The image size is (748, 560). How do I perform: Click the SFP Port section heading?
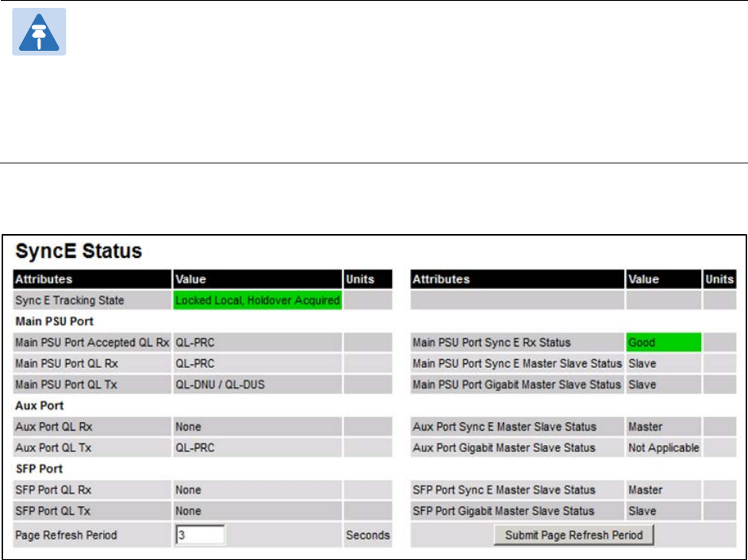pos(39,469)
